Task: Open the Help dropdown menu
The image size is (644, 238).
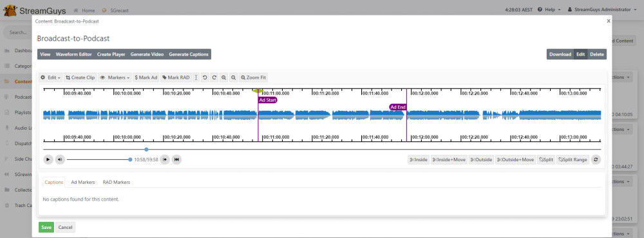Action: pos(549,10)
